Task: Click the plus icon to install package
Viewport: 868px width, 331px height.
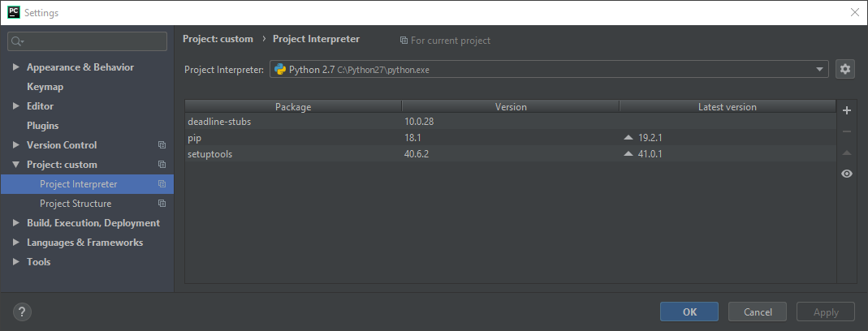Action: [847, 111]
